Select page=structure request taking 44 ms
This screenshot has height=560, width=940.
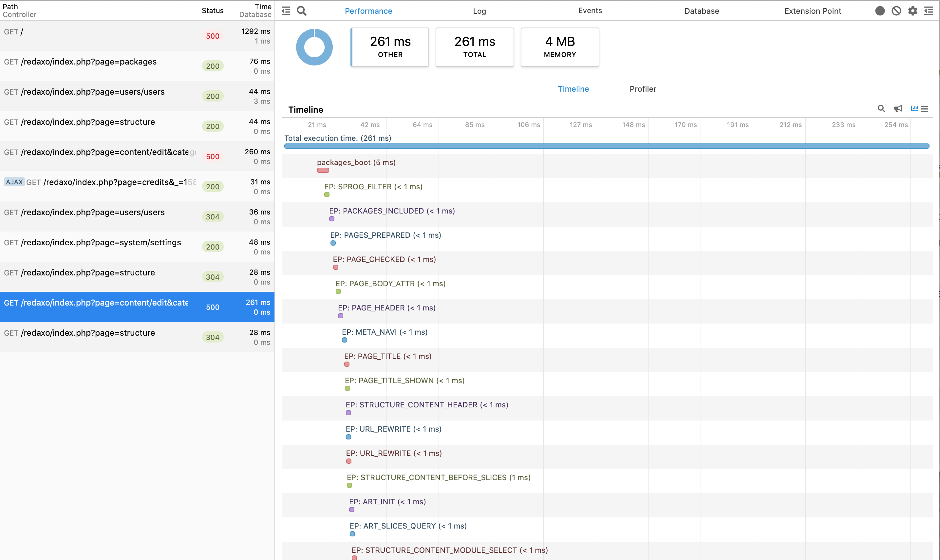[x=137, y=126]
